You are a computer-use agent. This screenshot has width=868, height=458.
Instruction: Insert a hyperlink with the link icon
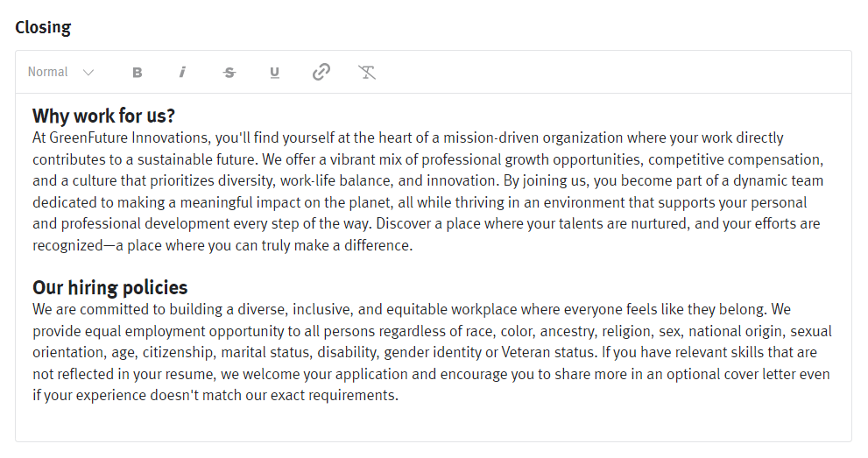coord(321,72)
